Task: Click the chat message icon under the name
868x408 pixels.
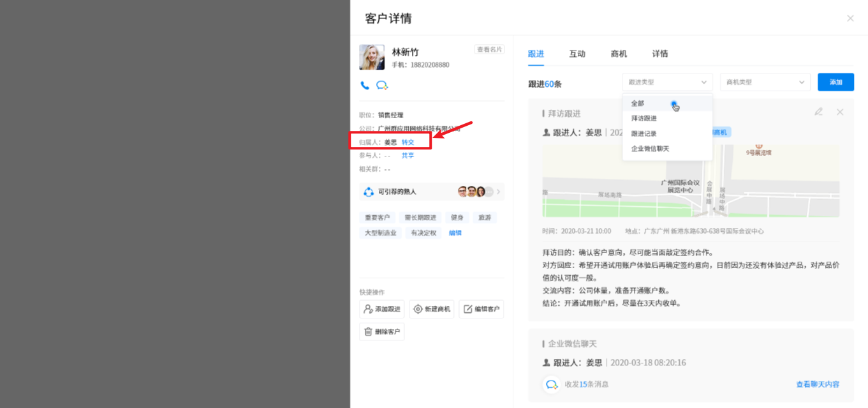Action: click(x=382, y=86)
